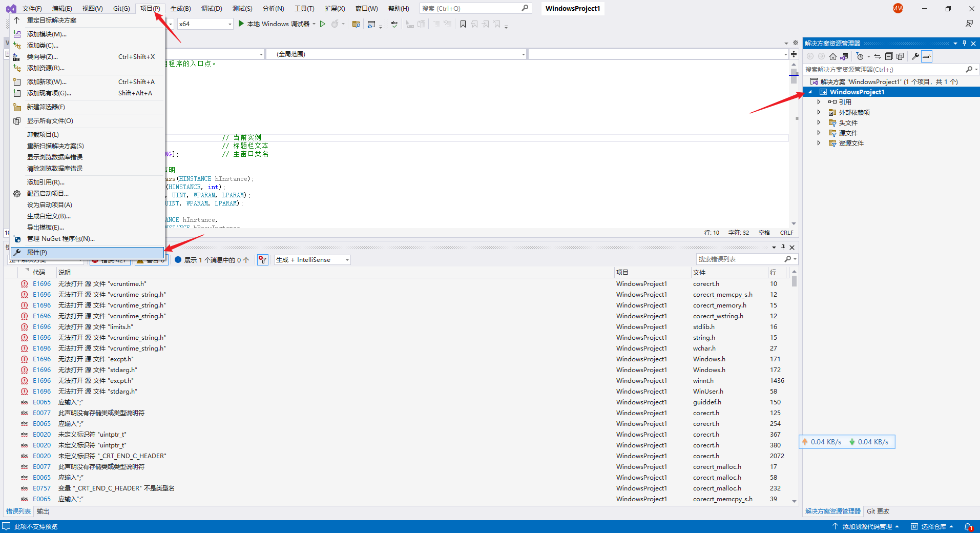Start debugging with 本地 Windows 调试器 play button

241,24
